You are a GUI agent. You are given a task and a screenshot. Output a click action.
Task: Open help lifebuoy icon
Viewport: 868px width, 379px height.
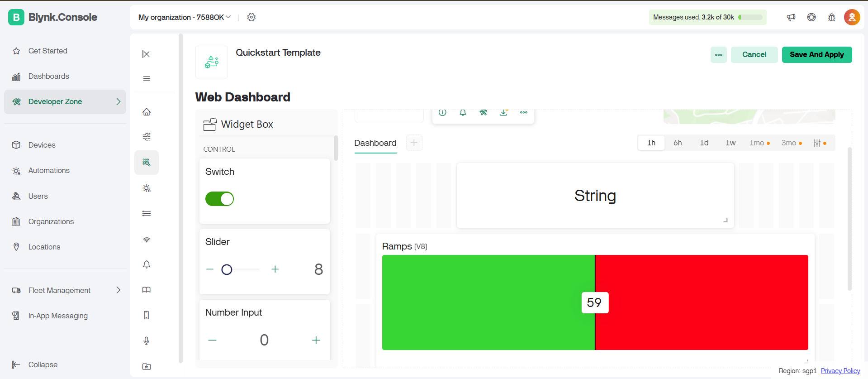(x=811, y=17)
